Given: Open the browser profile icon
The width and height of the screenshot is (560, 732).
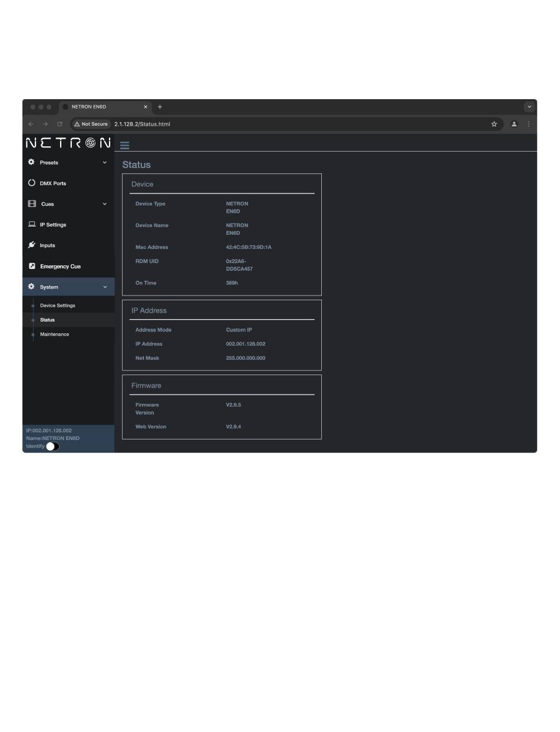Looking at the screenshot, I should tap(514, 124).
